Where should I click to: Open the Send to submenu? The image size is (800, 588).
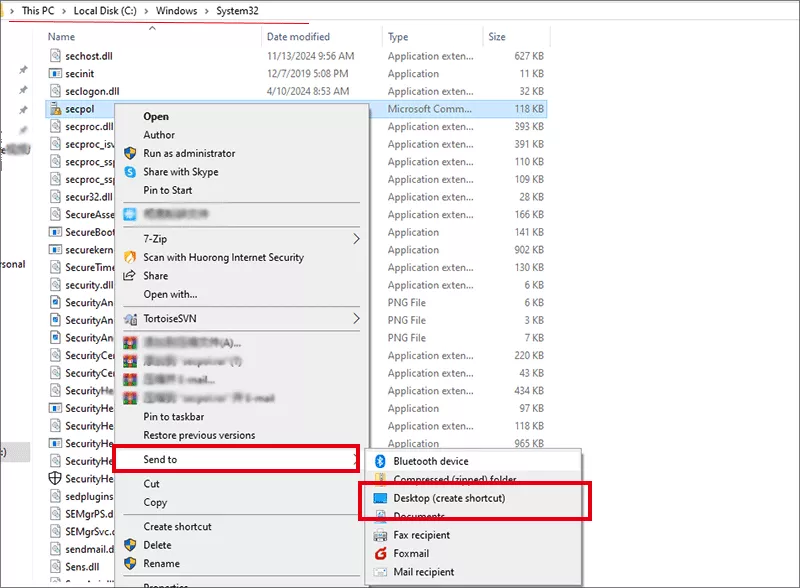[x=236, y=458]
